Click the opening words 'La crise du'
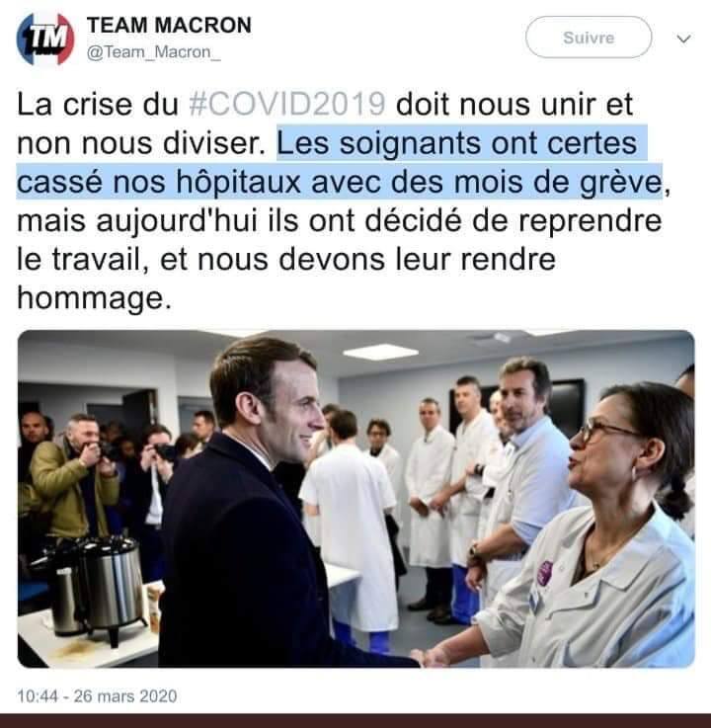The height and width of the screenshot is (728, 711). pos(98,105)
